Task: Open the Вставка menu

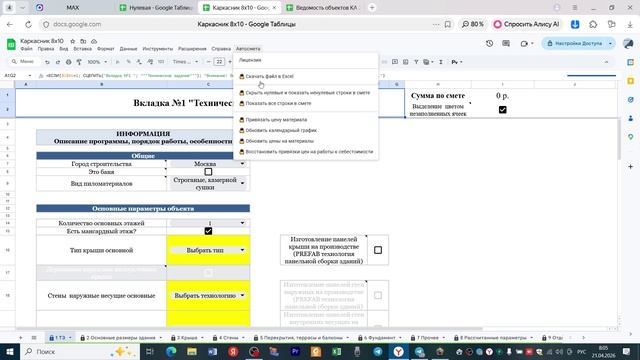Action: 82,49
